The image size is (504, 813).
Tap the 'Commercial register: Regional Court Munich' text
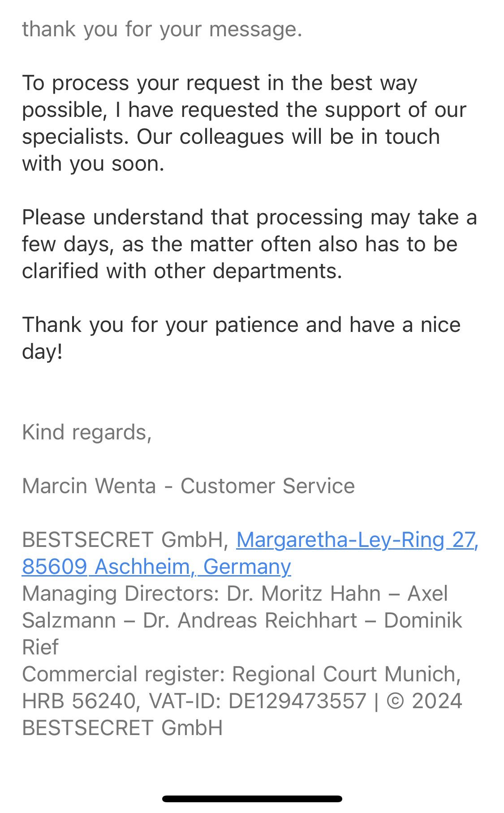click(241, 674)
